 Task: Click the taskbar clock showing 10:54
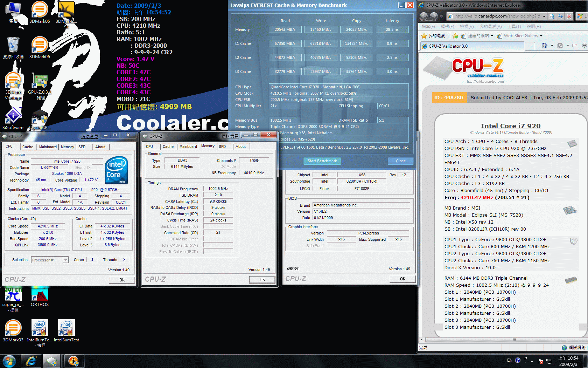[568, 361]
